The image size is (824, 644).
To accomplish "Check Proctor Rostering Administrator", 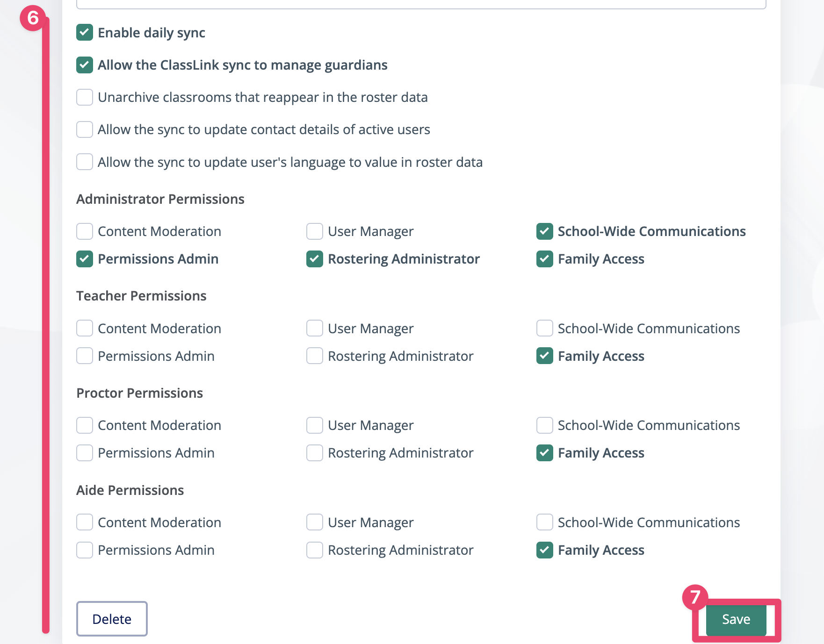I will 315,453.
